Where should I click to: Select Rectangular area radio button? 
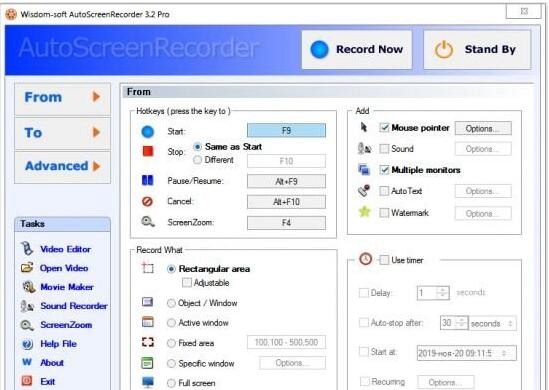point(171,269)
